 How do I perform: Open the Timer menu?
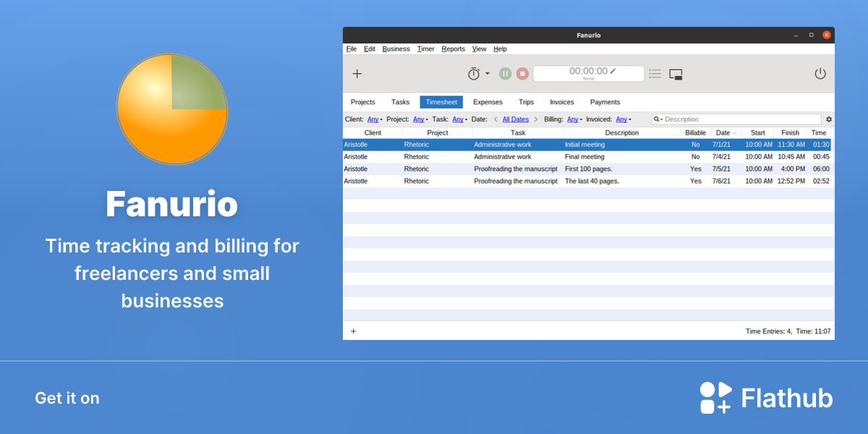[x=426, y=49]
